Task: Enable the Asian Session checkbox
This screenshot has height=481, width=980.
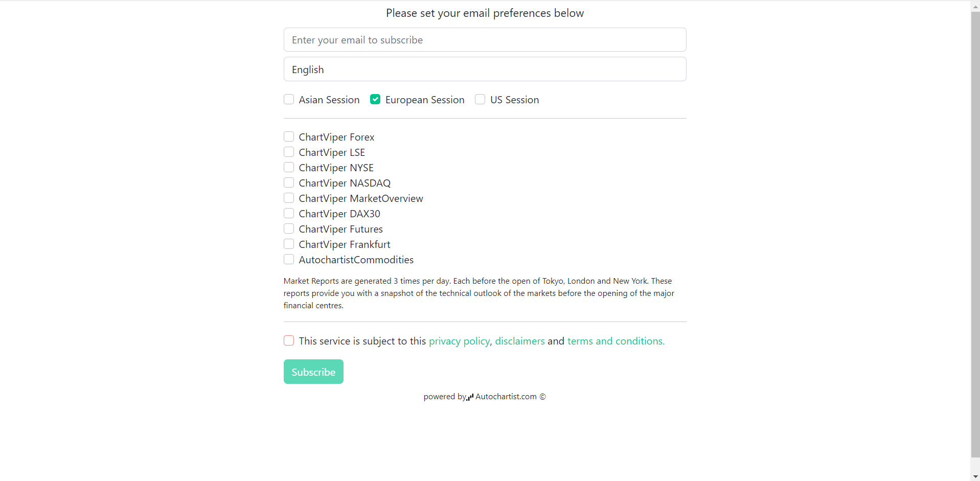Action: 289,99
